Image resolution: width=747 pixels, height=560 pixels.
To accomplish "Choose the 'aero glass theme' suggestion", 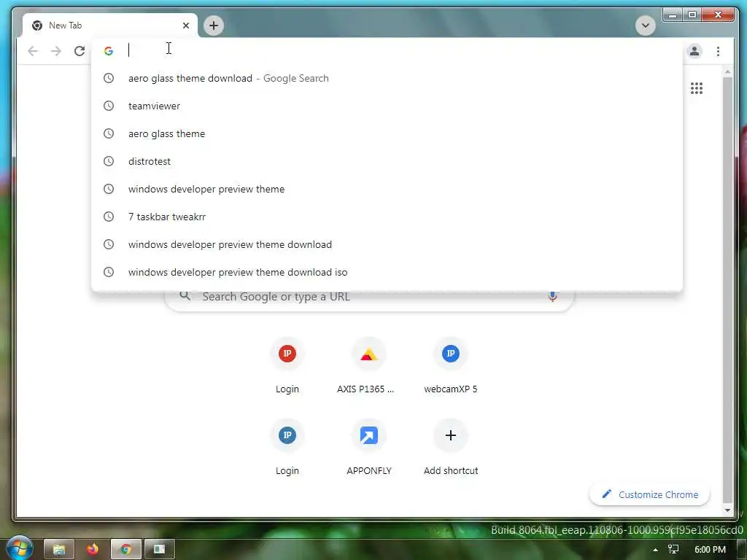I will (x=387, y=133).
